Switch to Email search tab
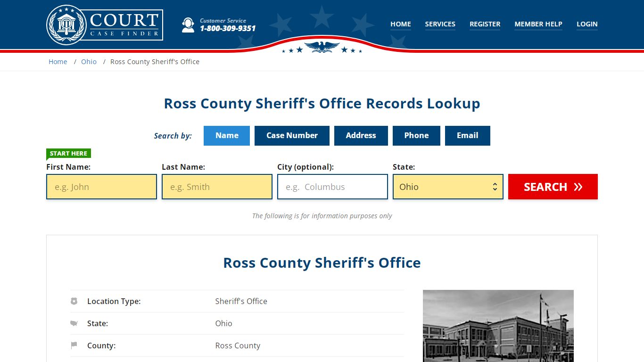The image size is (644, 362). (x=467, y=135)
